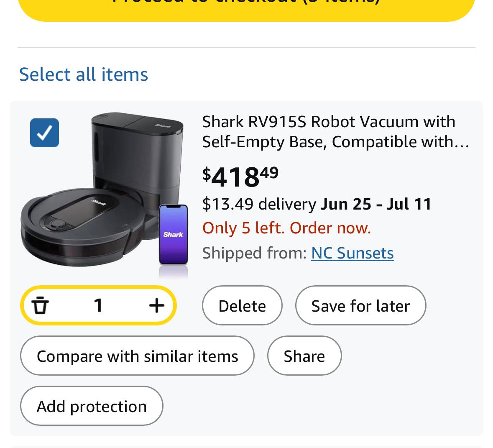The height and width of the screenshot is (448, 493).
Task: Open Compare with similar items
Action: pyautogui.click(x=137, y=356)
